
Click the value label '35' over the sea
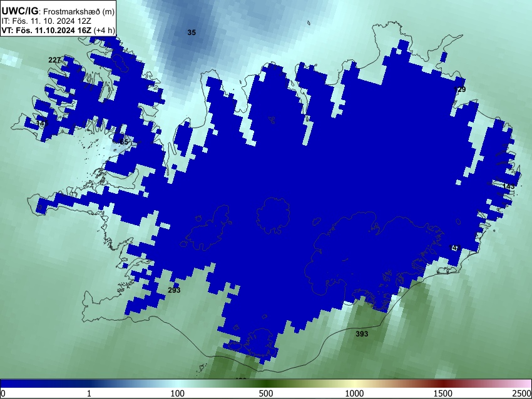[x=192, y=33]
